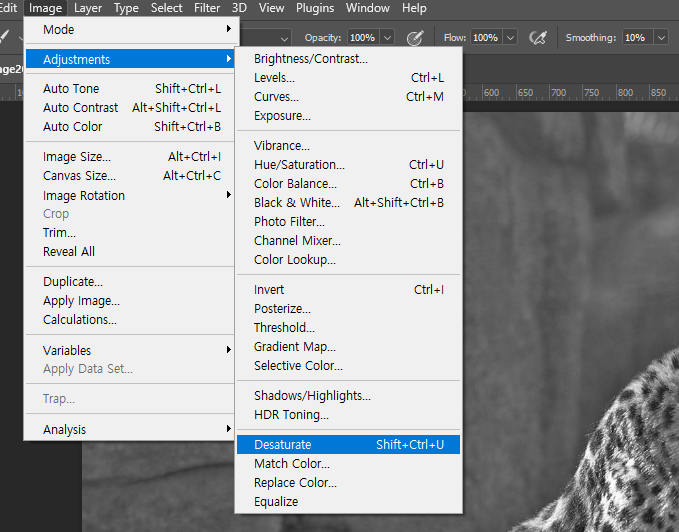
Task: Select Color Balance adjustment
Action: point(348,184)
